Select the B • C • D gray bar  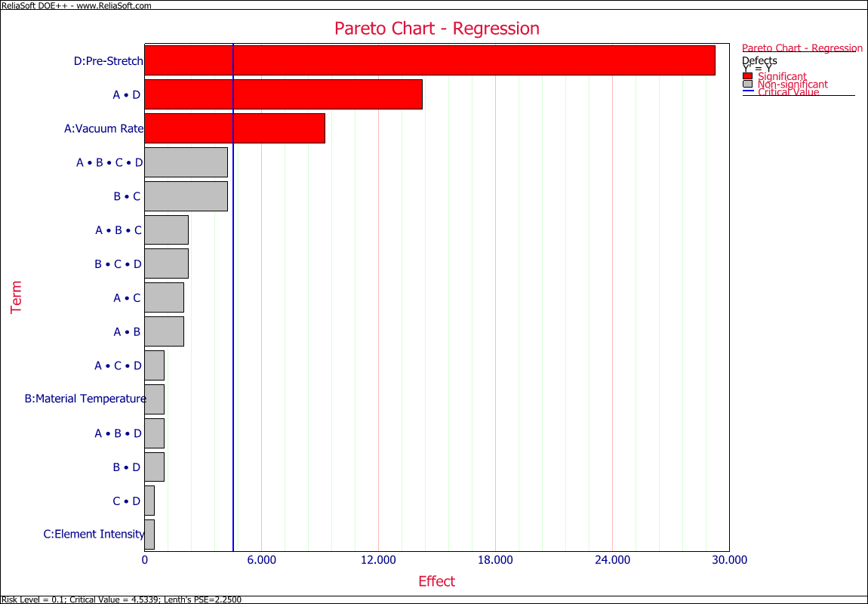167,263
